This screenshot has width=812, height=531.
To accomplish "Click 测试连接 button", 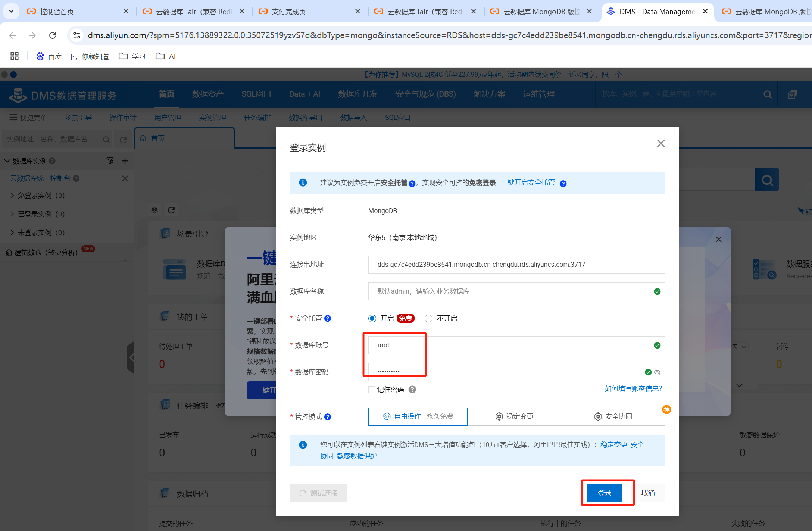I will point(318,493).
